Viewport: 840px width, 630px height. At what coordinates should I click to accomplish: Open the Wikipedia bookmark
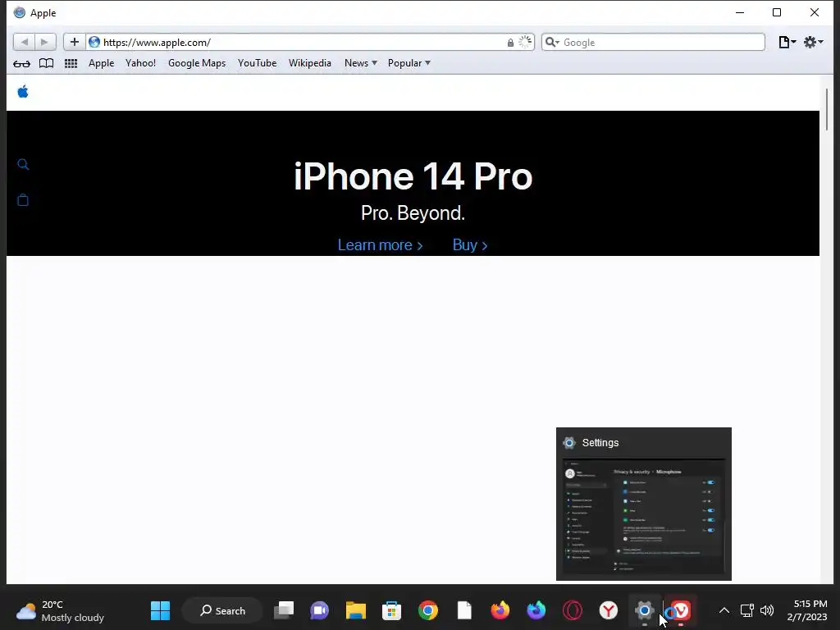(x=309, y=63)
